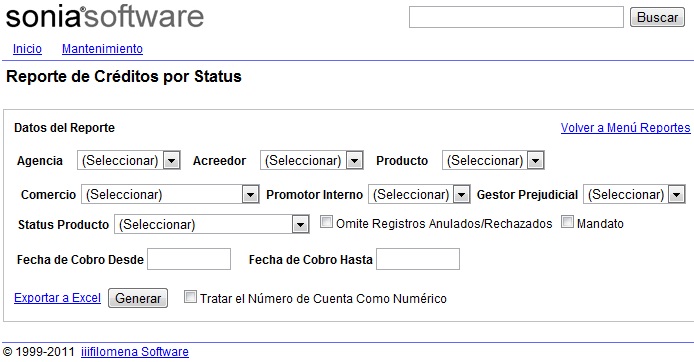The height and width of the screenshot is (362, 694).
Task: Click the Reporte de Créditos por Status heading
Action: pyautogui.click(x=123, y=77)
